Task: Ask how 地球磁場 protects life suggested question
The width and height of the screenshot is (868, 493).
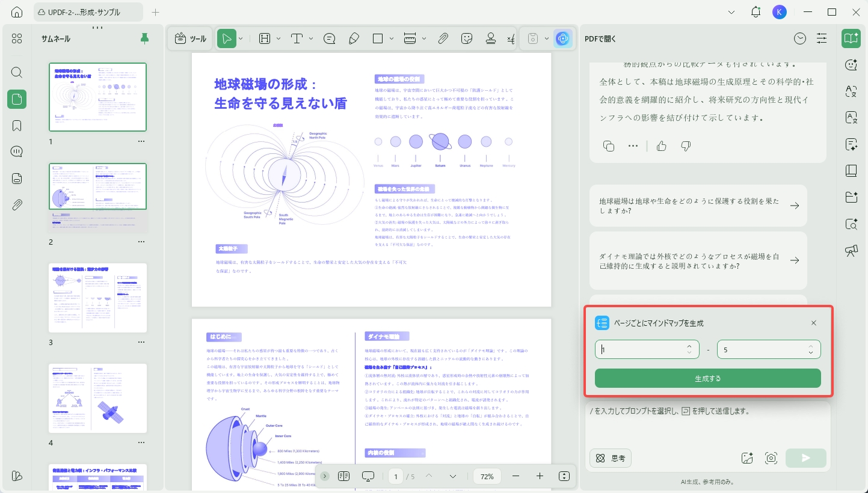Action: point(698,206)
